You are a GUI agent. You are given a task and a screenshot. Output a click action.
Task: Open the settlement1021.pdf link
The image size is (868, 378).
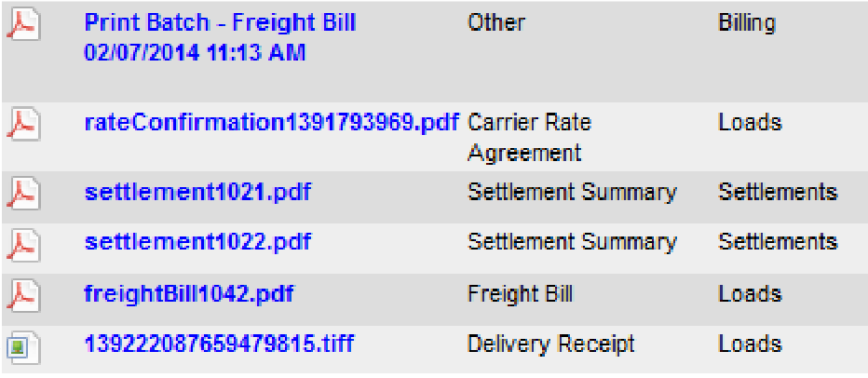[197, 192]
